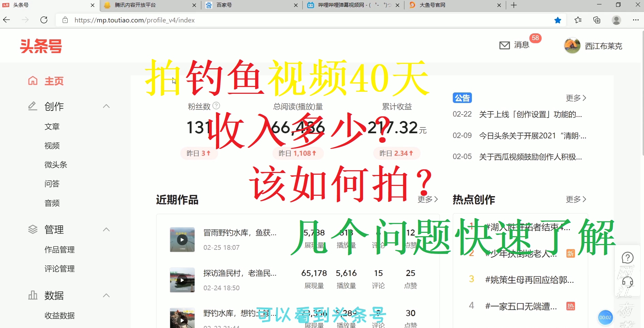The image size is (644, 328).
Task: Open 问答 in the sidebar
Action: click(52, 184)
